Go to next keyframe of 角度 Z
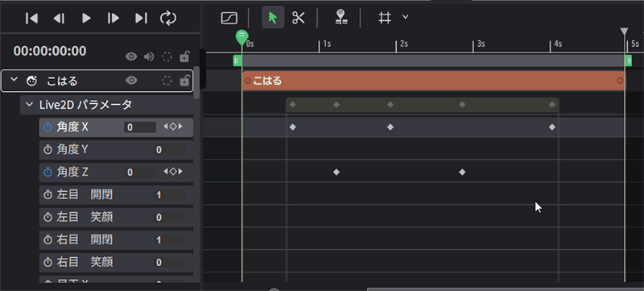 [180, 172]
